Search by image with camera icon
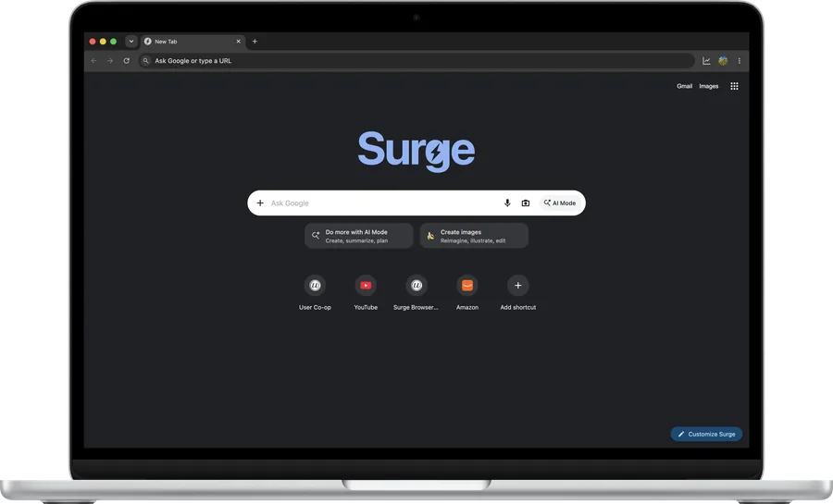The width and height of the screenshot is (833, 504). [x=526, y=203]
